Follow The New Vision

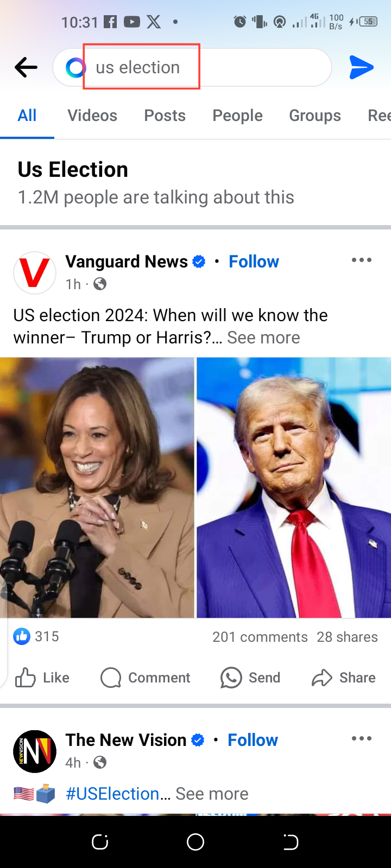pos(253,740)
